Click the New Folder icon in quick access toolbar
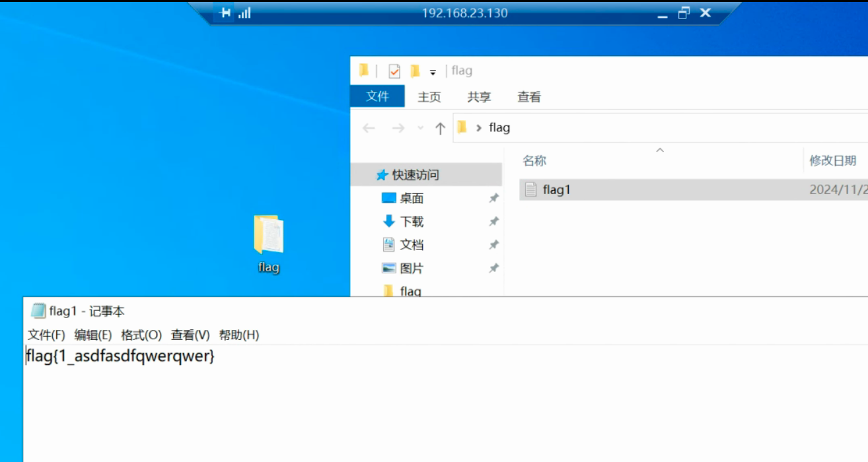Screen dimensions: 868x462 415,71
